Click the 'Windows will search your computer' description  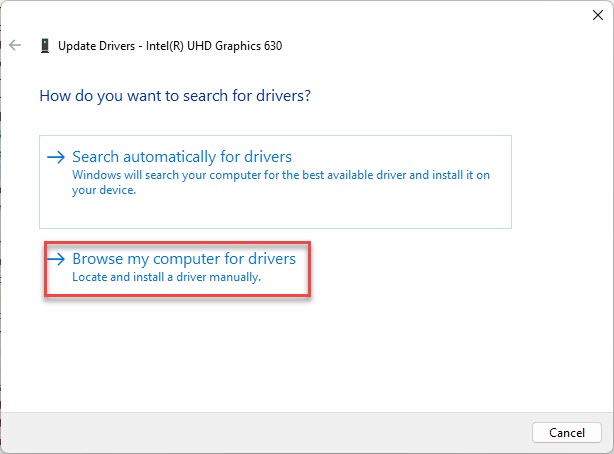coord(281,182)
